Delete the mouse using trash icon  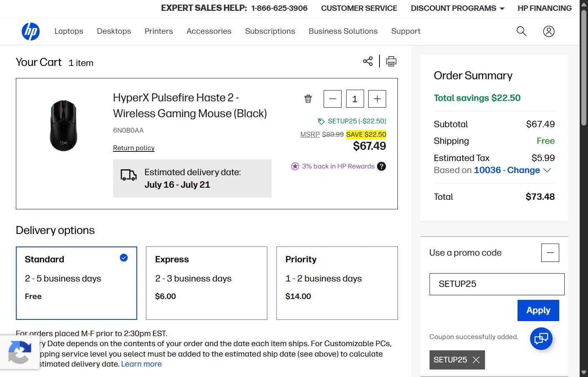click(x=308, y=99)
